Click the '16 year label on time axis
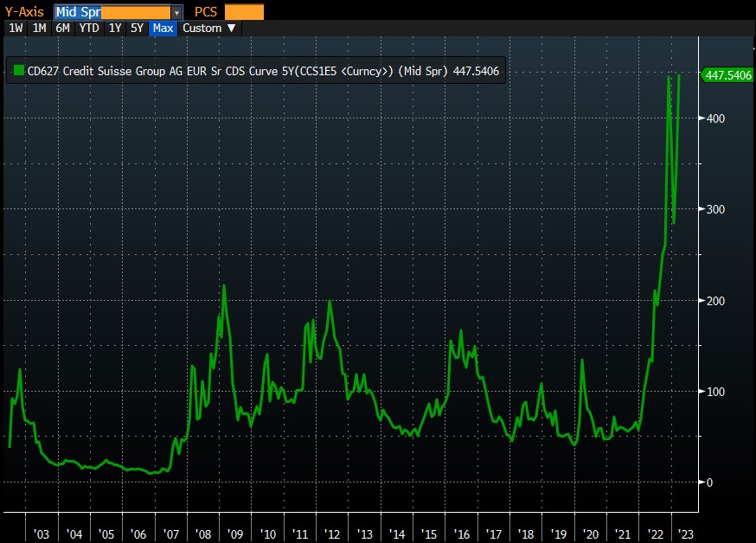Viewport: 756px width, 543px height. coord(461,533)
